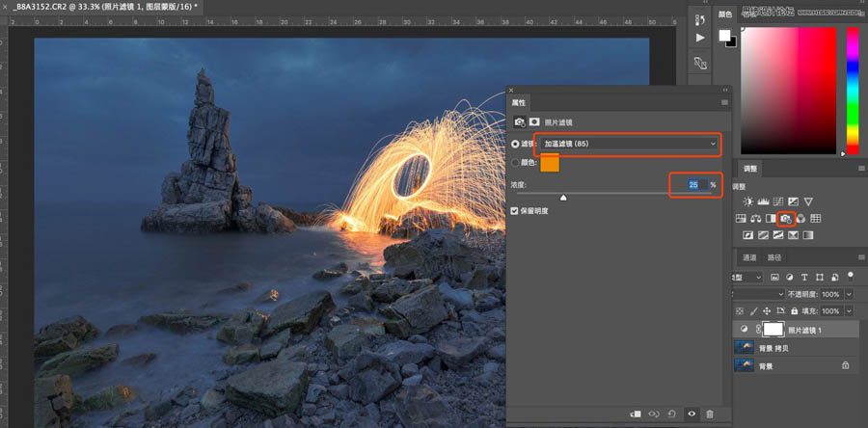The width and height of the screenshot is (868, 428).
Task: Open the Color Balance adjustment
Action: coord(754,219)
